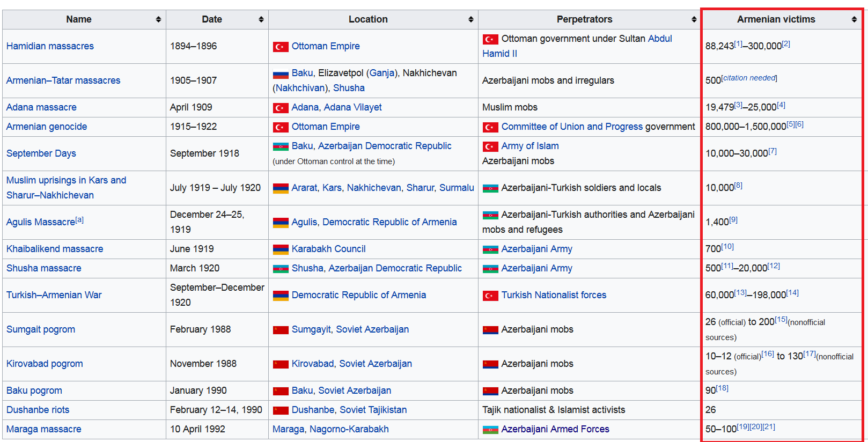
Task: Open the Ganja link in parentheses
Action: [x=382, y=73]
